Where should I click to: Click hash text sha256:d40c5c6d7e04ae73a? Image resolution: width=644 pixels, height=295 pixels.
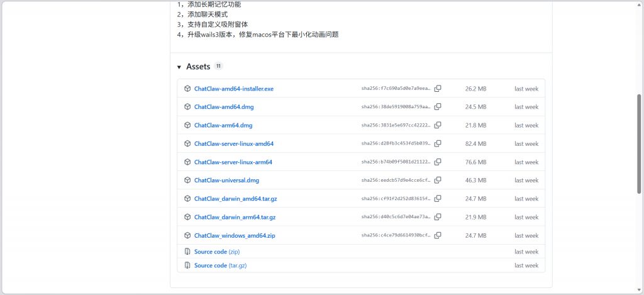tap(396, 218)
